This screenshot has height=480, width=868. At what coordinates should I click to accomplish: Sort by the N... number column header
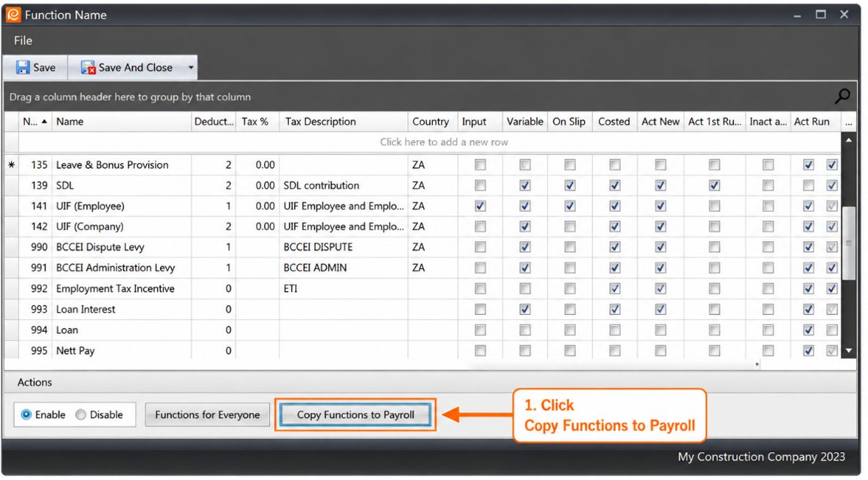click(35, 122)
